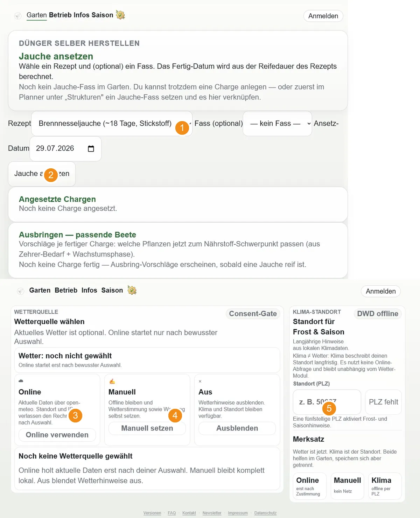Click the Manuell setzen button
The height and width of the screenshot is (518, 420).
147,428
